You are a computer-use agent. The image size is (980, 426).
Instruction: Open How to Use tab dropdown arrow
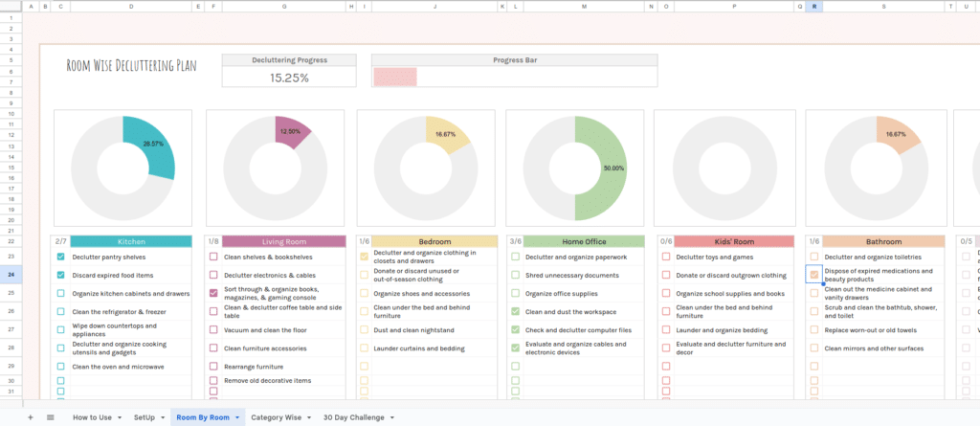119,418
